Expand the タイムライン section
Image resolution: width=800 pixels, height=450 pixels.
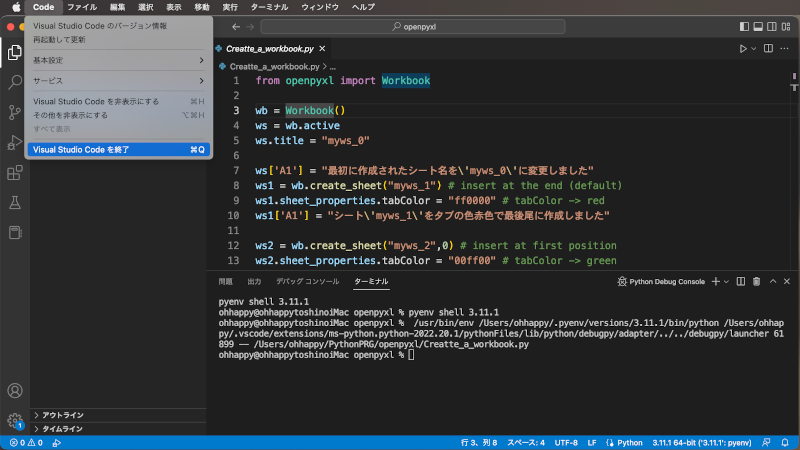[x=118, y=429]
